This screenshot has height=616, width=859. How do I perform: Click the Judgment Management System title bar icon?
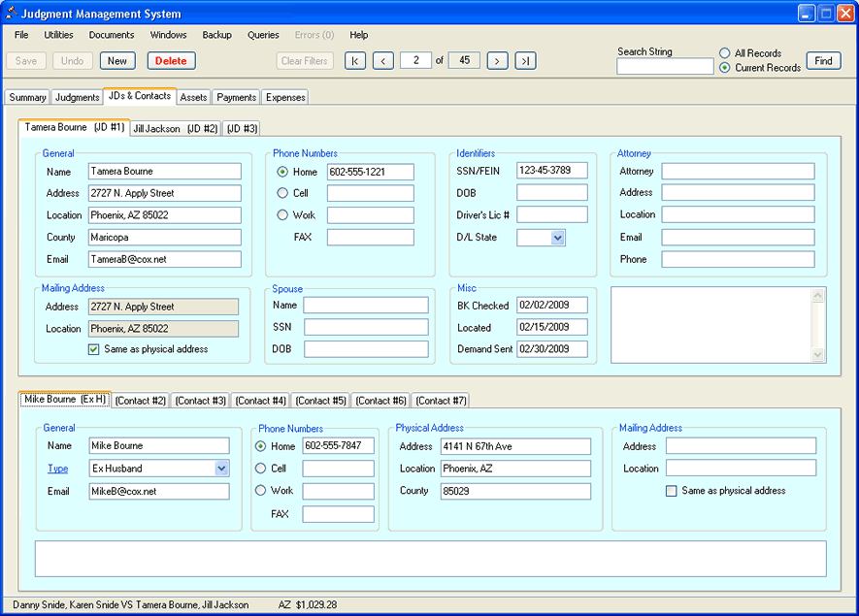click(x=12, y=14)
